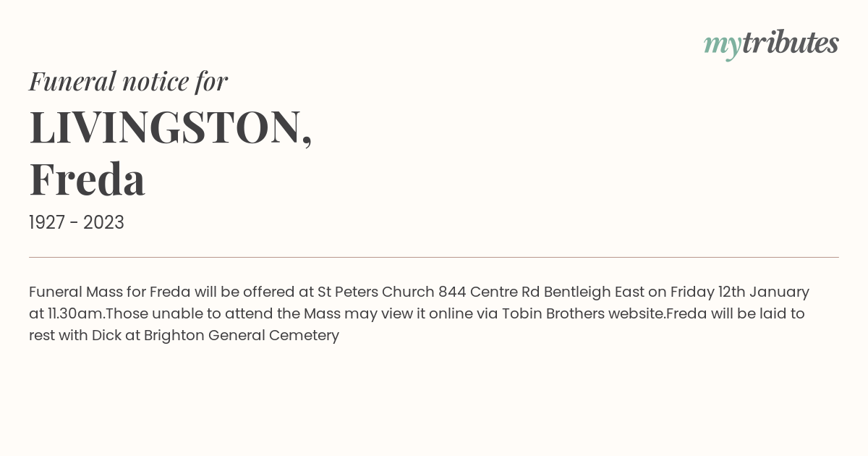Click the surname LIVINGSTON heading
Image resolution: width=868 pixels, height=456 pixels.
pyautogui.click(x=171, y=127)
